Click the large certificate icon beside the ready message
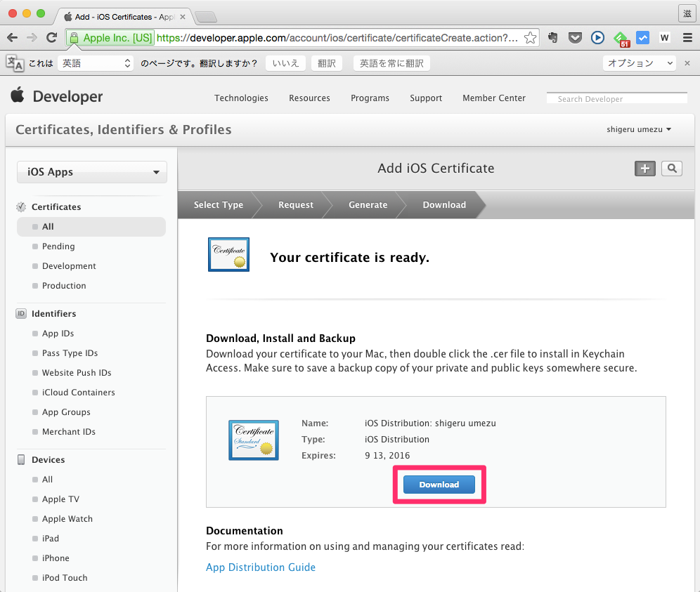Screen dimensions: 700x592 228,255
